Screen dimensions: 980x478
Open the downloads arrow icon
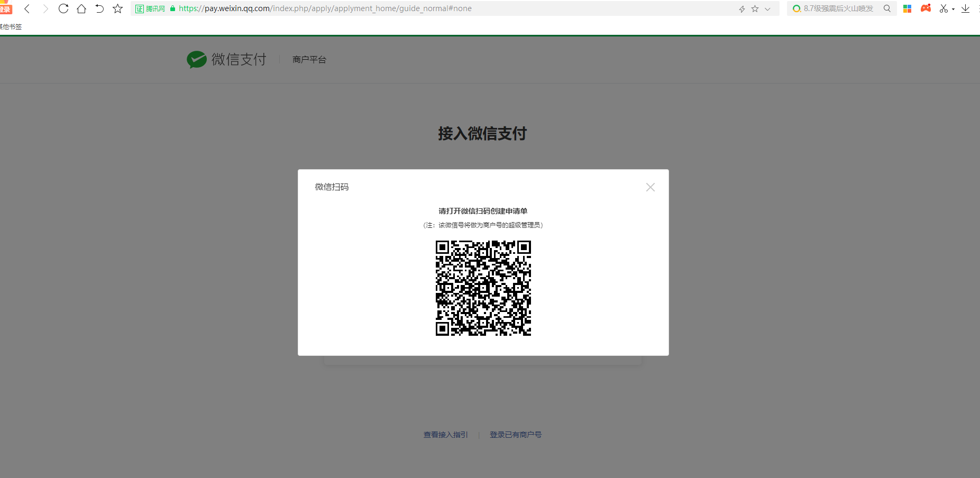(965, 8)
